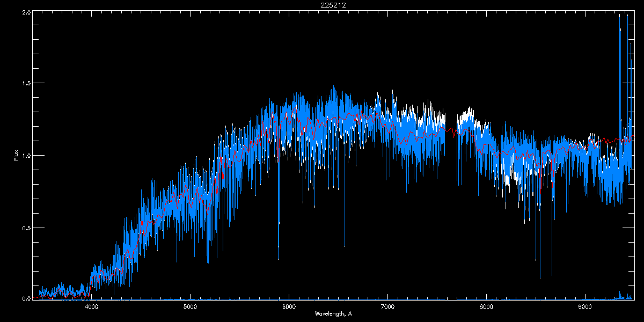
Task: Click the 8000 x-axis tick label
Action: pyautogui.click(x=486, y=307)
